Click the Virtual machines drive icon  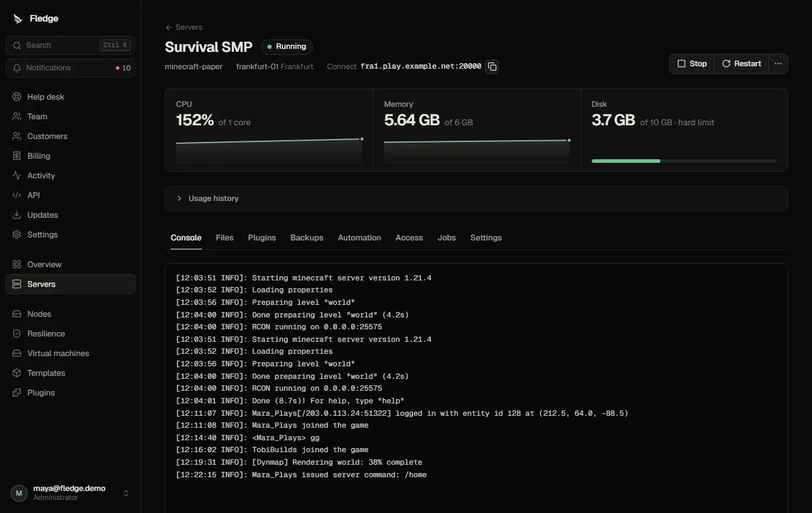click(17, 353)
